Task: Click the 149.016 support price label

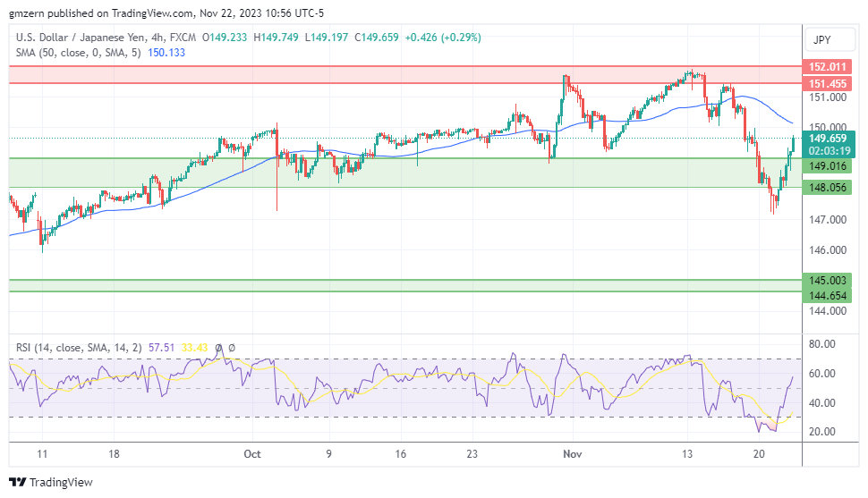Action: (x=827, y=166)
